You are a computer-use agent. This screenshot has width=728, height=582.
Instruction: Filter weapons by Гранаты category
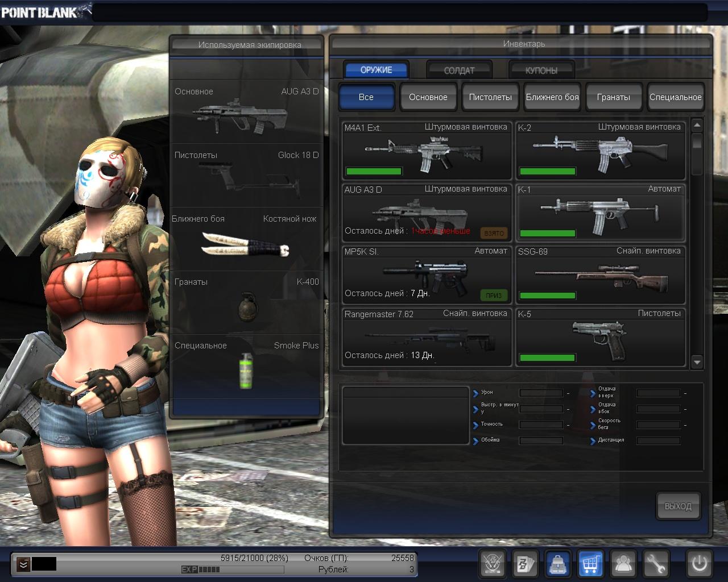point(613,97)
